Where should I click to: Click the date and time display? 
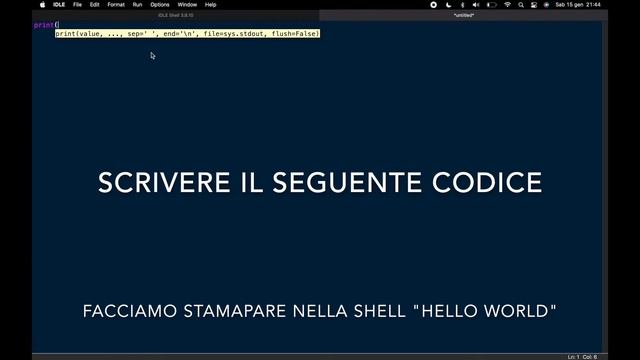coord(578,5)
